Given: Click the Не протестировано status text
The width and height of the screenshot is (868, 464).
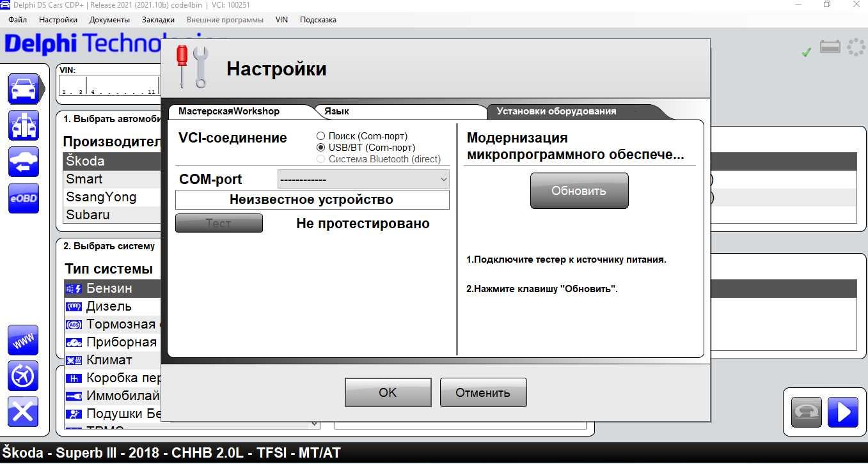Looking at the screenshot, I should [x=363, y=224].
